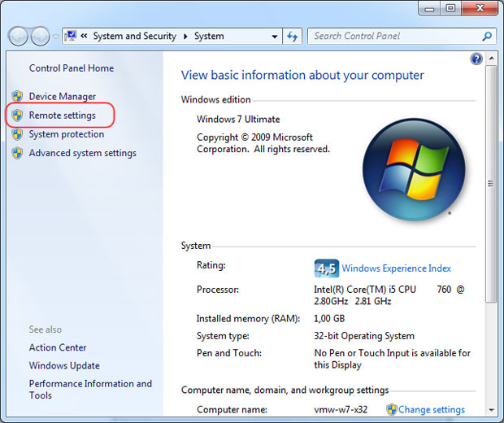Image resolution: width=504 pixels, height=423 pixels.
Task: Click 'View basic information about your computer' heading
Action: 302,76
